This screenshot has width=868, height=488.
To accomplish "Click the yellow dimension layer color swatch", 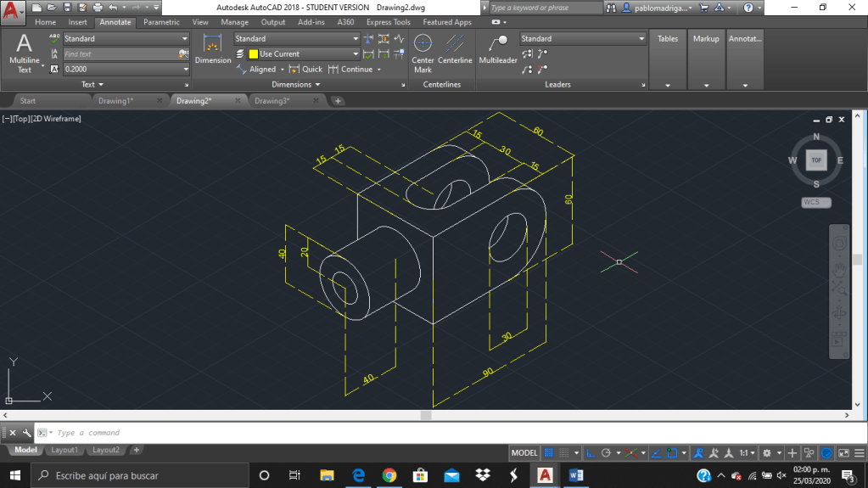I will 253,54.
